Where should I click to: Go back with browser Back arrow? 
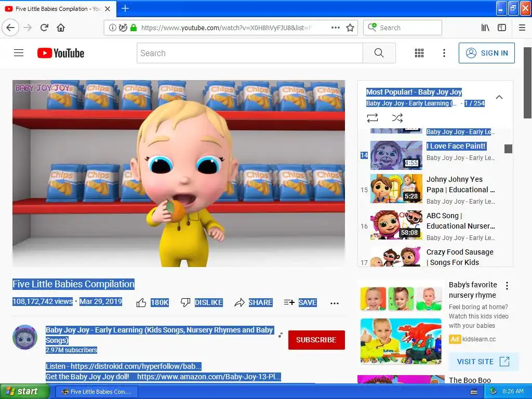(10, 28)
